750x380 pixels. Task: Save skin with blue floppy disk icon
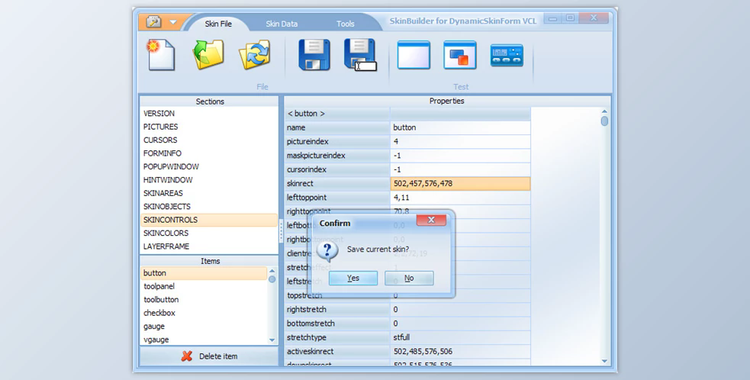(x=314, y=55)
